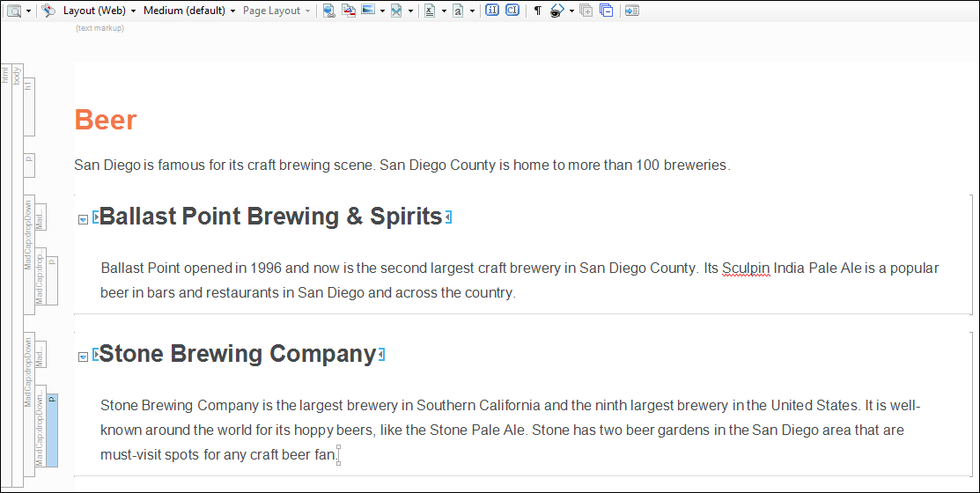Viewport: 980px width, 493px height.
Task: Open the Preview button's dropdown arrow
Action: (29, 11)
